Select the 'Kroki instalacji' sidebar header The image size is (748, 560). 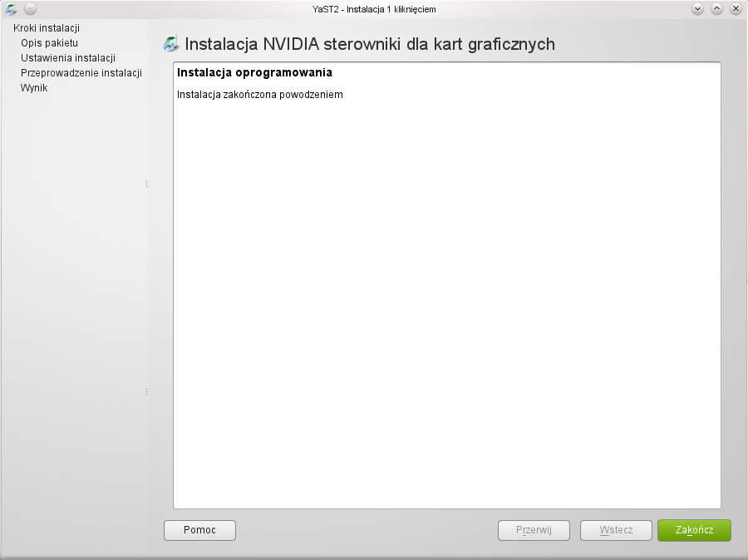[47, 28]
